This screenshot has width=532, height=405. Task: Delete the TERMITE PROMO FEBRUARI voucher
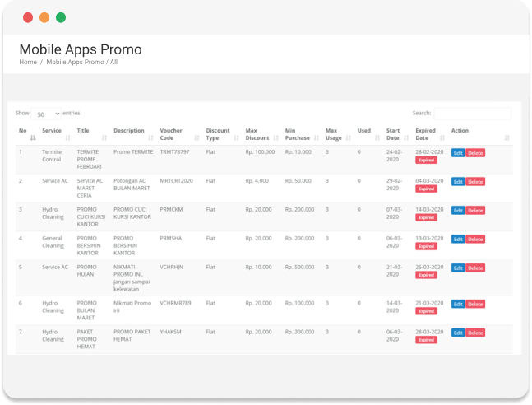coord(475,153)
